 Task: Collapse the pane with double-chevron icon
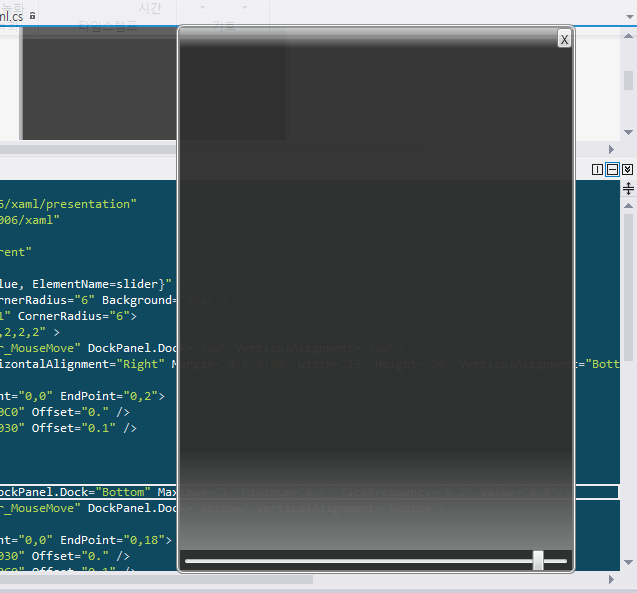(x=628, y=169)
